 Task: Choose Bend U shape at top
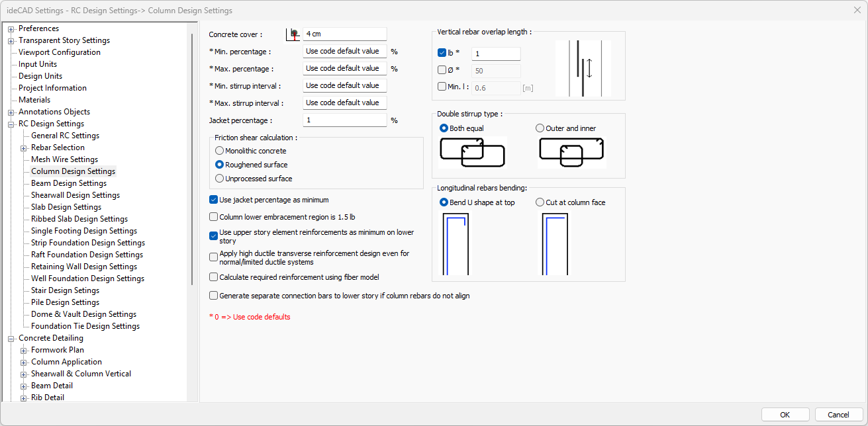(x=444, y=202)
